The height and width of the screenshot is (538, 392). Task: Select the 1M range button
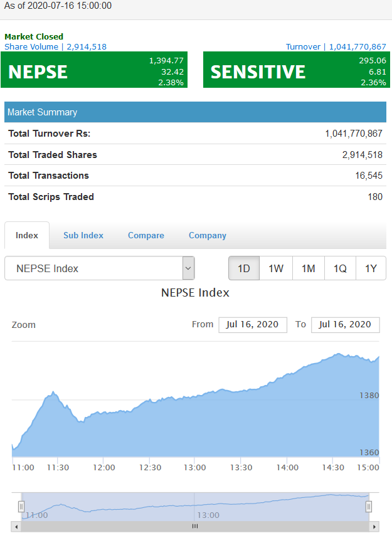pyautogui.click(x=308, y=268)
